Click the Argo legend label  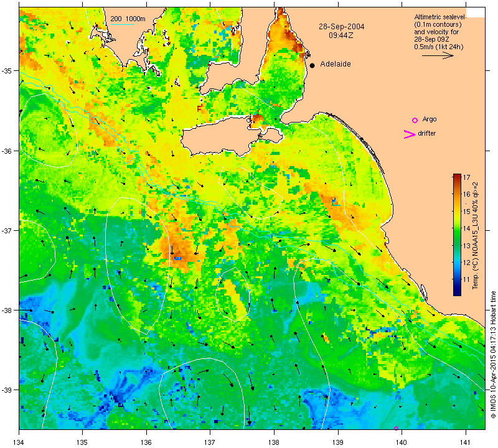pyautogui.click(x=430, y=119)
